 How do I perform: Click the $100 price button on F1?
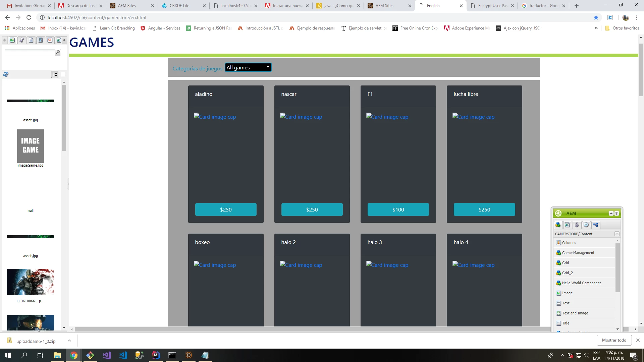398,209
